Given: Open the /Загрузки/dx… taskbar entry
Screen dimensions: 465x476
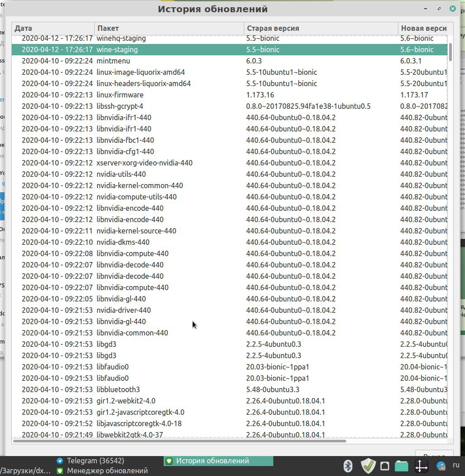Looking at the screenshot, I should [25, 471].
